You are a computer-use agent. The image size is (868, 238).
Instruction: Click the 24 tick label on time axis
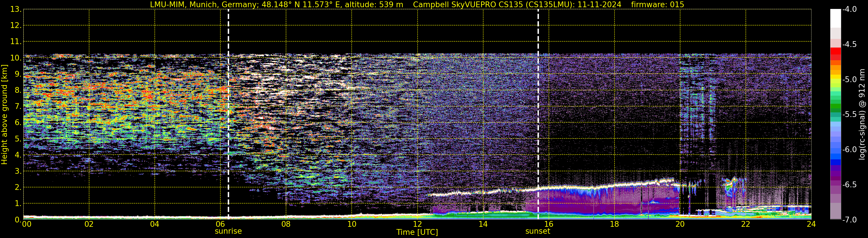[x=811, y=224]
